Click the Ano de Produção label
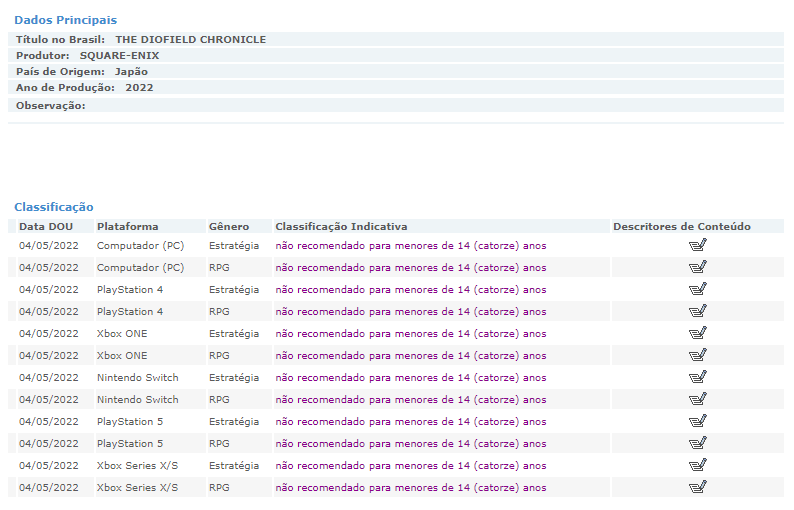Image resolution: width=794 pixels, height=510 pixels. (65, 88)
